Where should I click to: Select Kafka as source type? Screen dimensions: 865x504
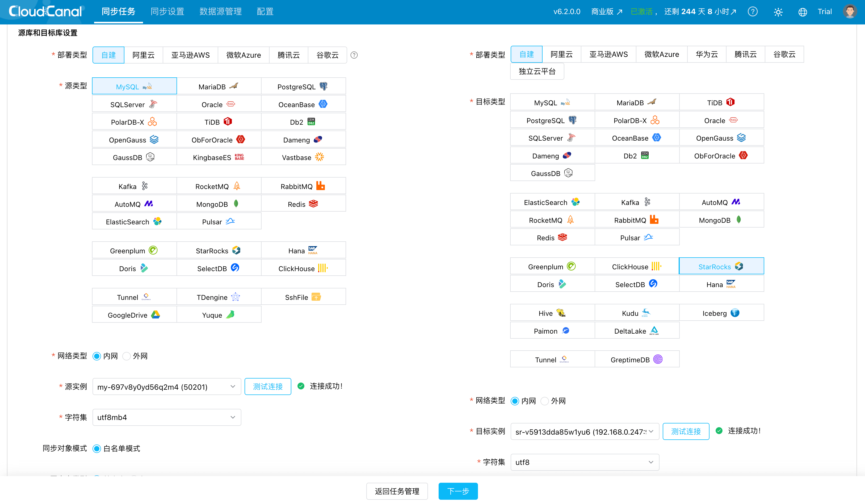(x=134, y=186)
